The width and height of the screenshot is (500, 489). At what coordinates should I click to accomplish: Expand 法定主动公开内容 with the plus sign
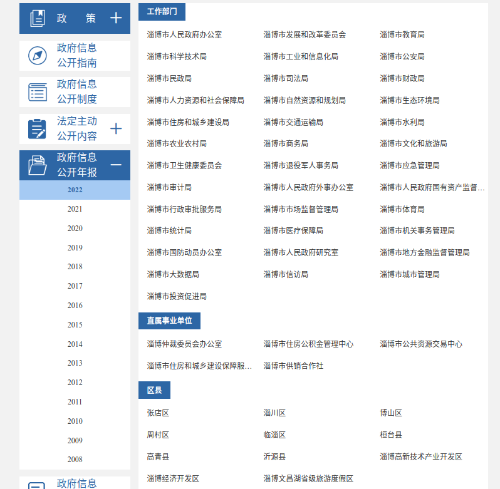[x=116, y=129]
